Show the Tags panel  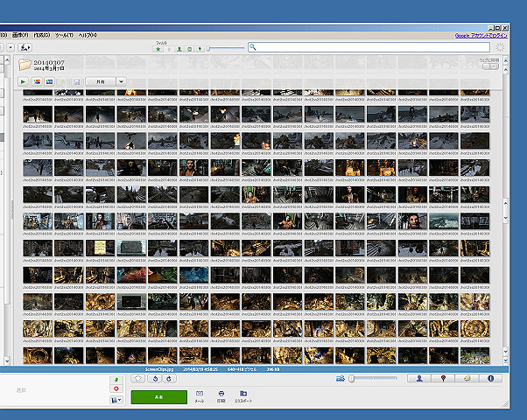tap(467, 379)
